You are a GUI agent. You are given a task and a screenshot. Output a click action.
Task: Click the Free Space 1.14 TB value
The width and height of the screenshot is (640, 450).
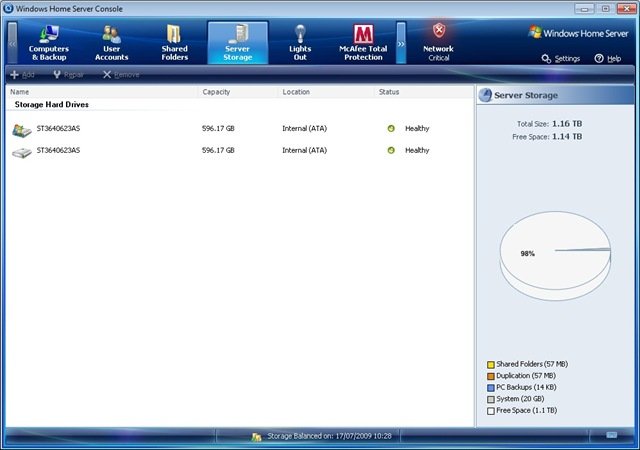point(567,137)
